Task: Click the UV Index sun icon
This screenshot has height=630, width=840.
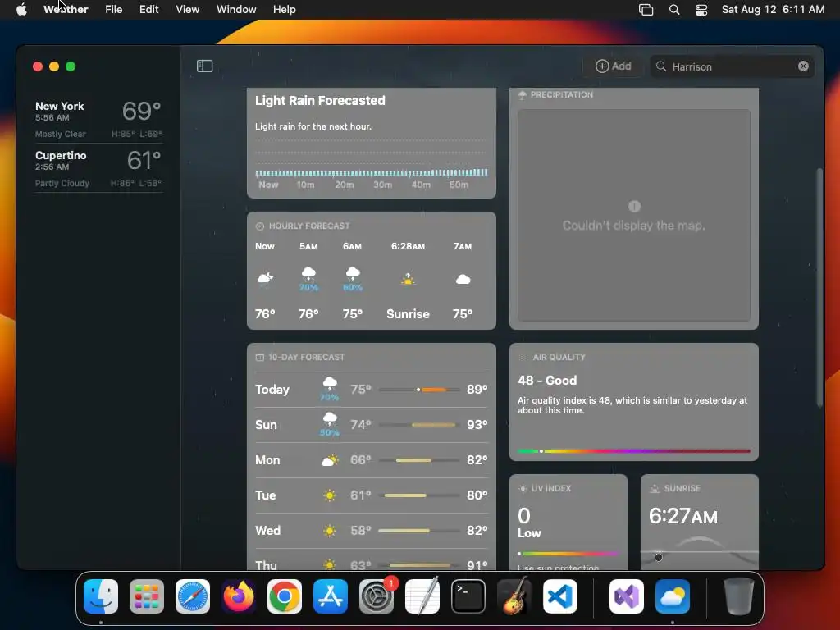Action: click(x=523, y=489)
